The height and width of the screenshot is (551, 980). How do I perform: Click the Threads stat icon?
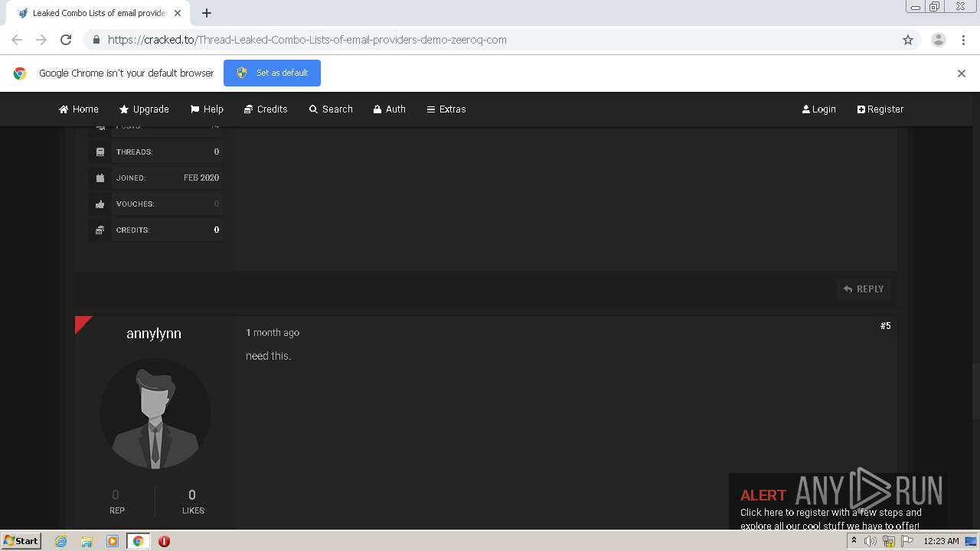100,152
